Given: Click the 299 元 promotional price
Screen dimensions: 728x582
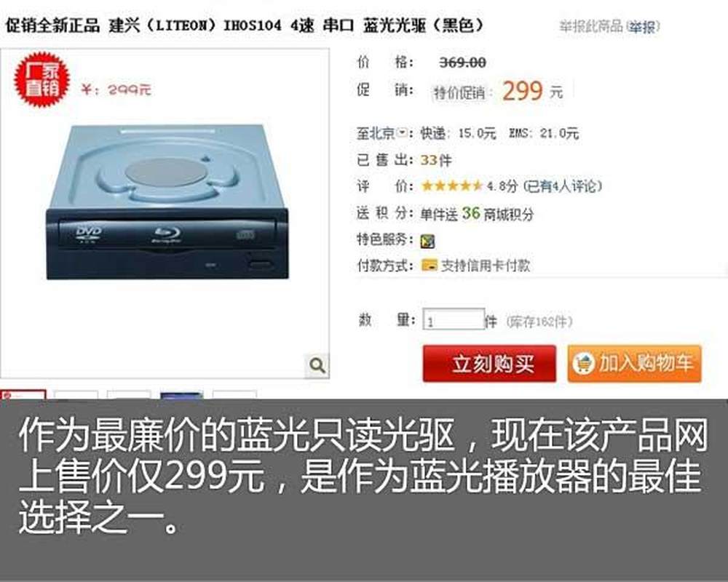Looking at the screenshot, I should click(533, 91).
